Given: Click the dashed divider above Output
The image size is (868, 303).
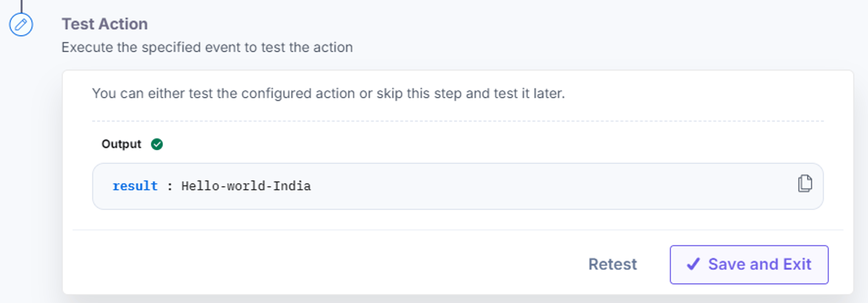Looking at the screenshot, I should [x=458, y=121].
